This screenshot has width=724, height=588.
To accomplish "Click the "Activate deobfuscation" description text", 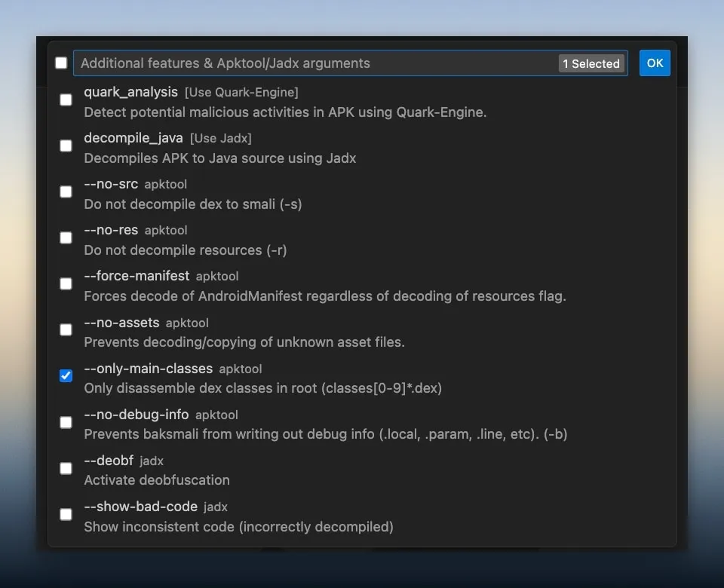I will pyautogui.click(x=157, y=480).
